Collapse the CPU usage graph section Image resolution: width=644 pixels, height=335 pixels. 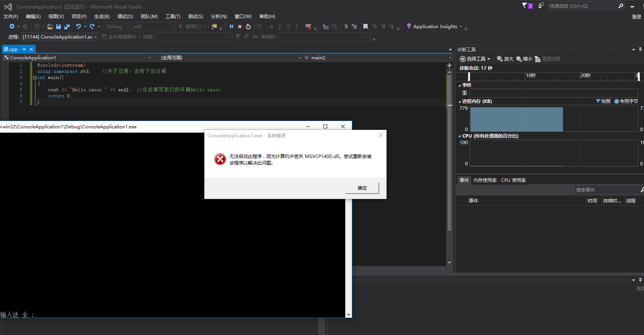(460, 136)
